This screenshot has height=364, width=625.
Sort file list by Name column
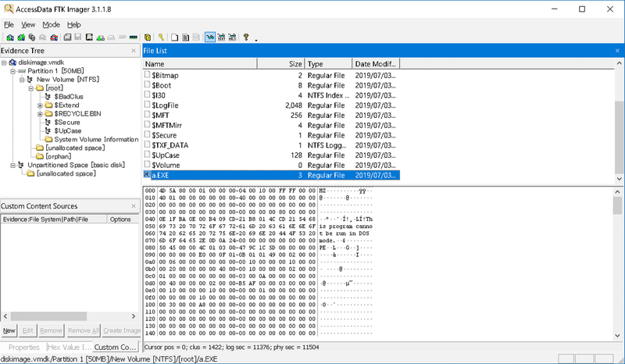point(200,64)
